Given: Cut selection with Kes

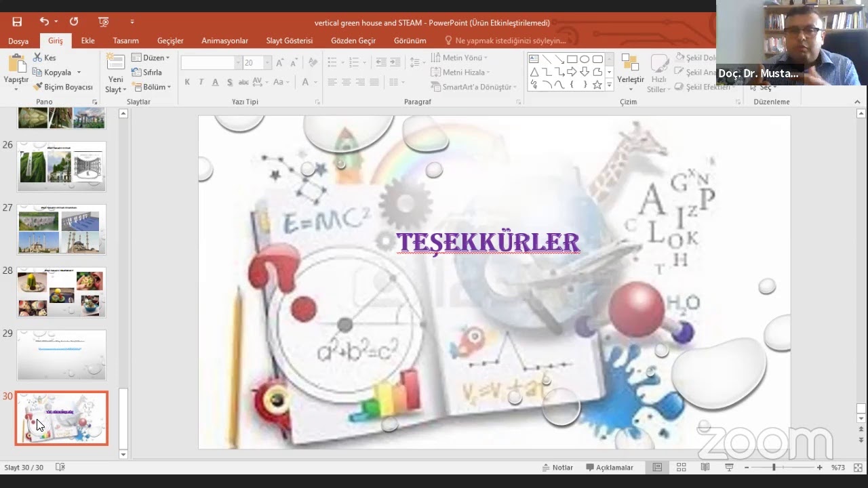Looking at the screenshot, I should tap(45, 58).
